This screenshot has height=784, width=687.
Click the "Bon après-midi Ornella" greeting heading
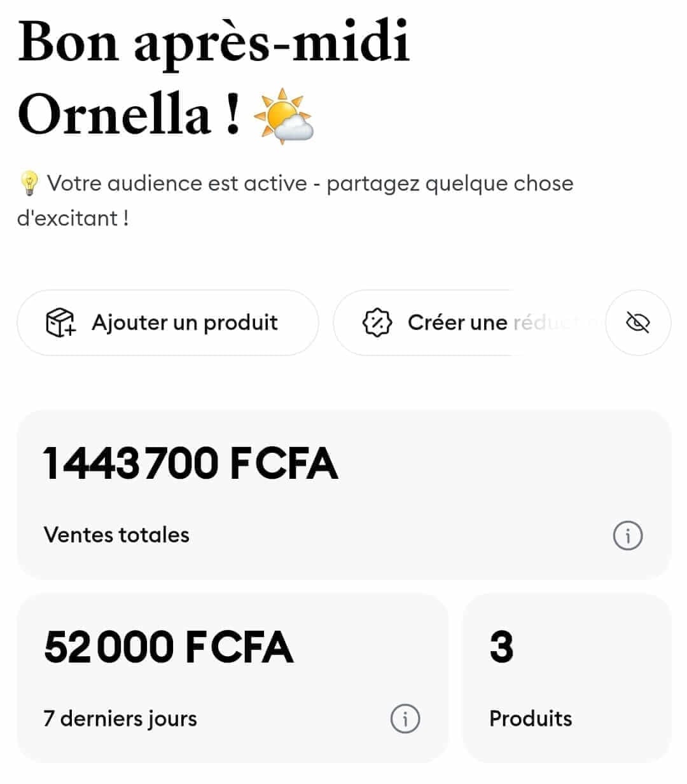click(214, 78)
